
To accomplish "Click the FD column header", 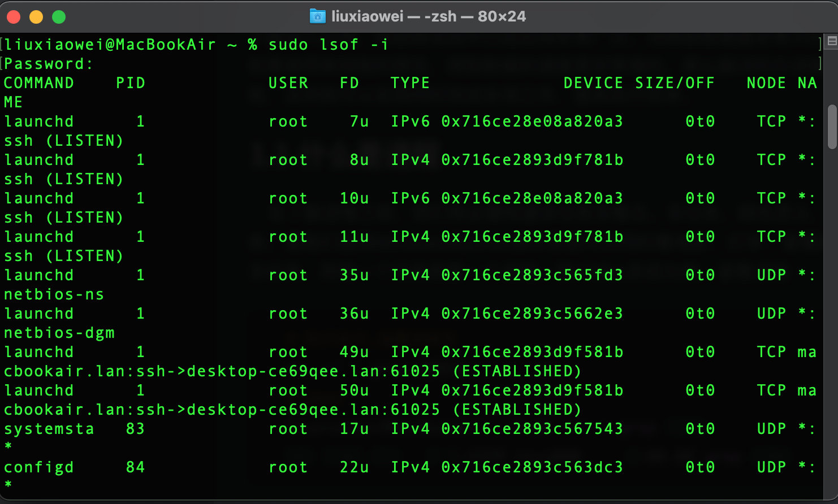I will 349,83.
